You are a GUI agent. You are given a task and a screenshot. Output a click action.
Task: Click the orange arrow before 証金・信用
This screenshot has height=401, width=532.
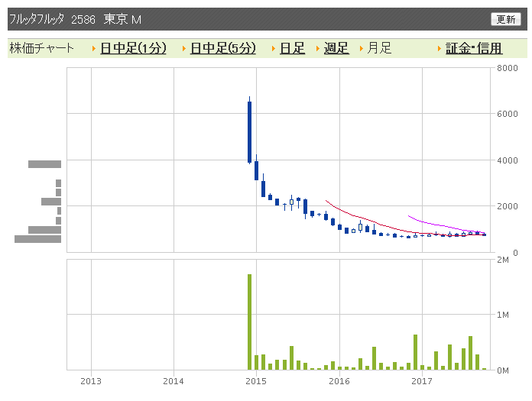coord(440,48)
